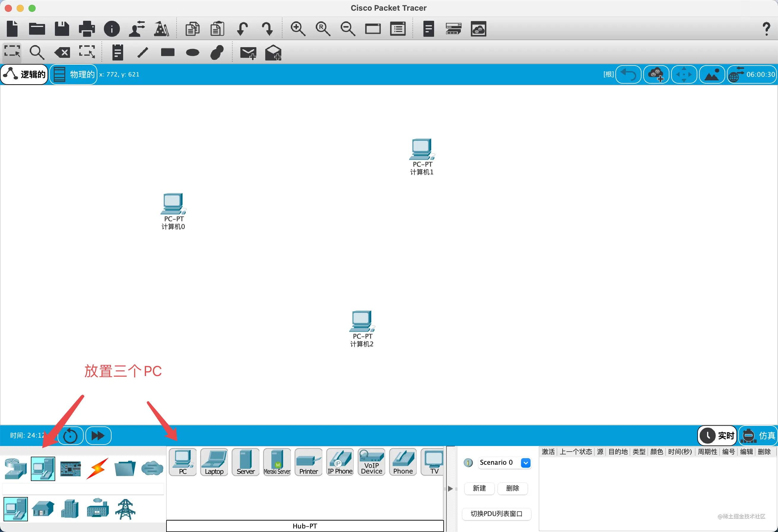The height and width of the screenshot is (532, 778).
Task: Save the project with the floppy icon
Action: (x=62, y=29)
